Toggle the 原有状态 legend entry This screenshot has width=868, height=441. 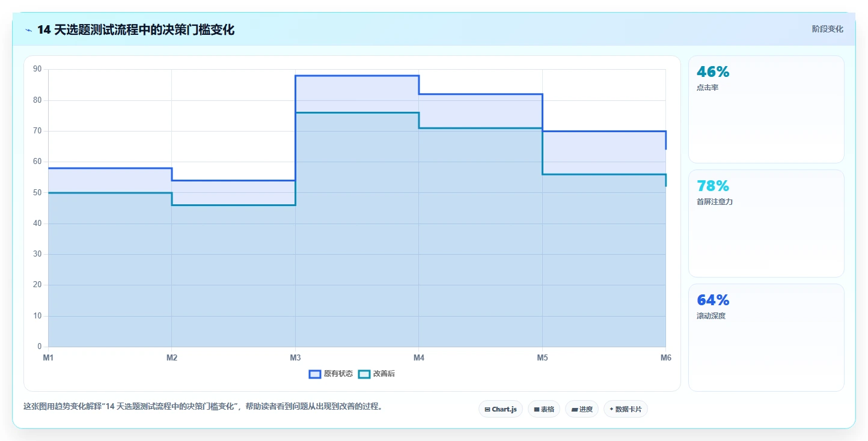point(331,374)
